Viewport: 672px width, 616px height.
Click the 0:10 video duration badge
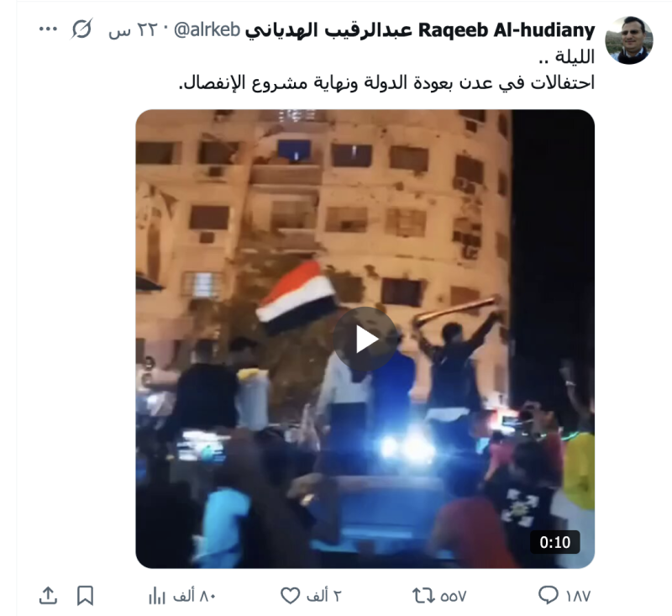[555, 542]
